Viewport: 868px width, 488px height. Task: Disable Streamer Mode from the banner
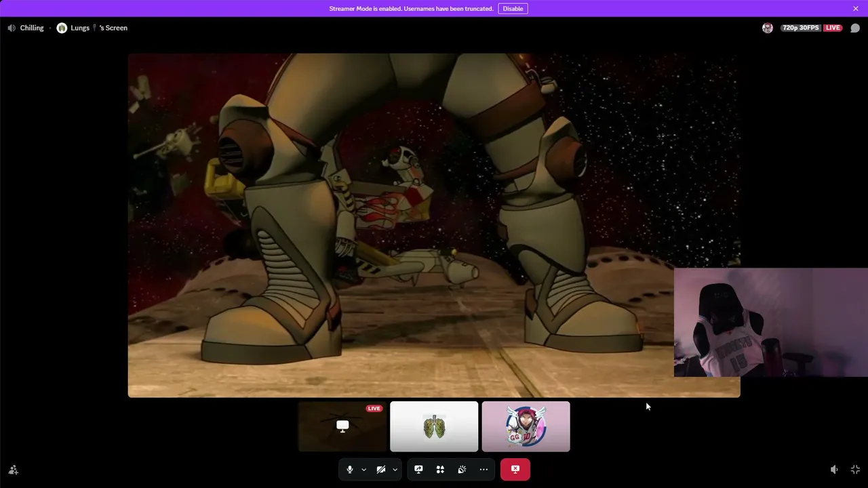click(513, 9)
